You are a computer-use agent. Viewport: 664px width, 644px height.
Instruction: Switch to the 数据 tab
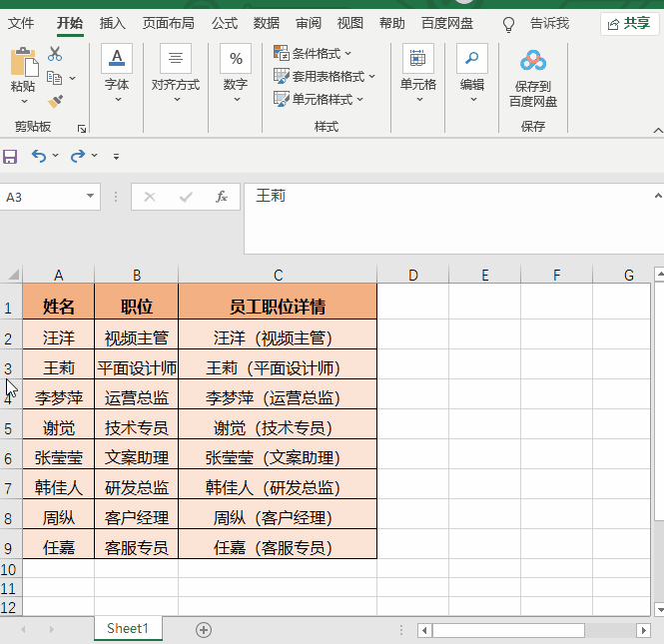(267, 23)
